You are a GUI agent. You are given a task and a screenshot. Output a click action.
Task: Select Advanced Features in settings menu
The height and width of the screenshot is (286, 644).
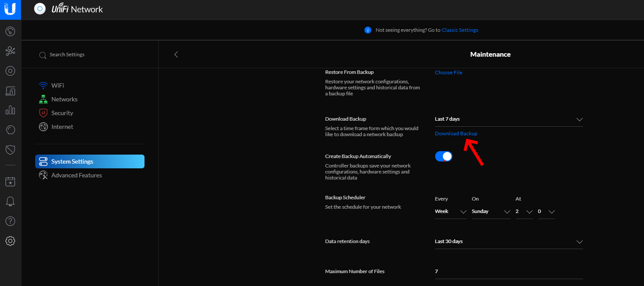(x=76, y=175)
